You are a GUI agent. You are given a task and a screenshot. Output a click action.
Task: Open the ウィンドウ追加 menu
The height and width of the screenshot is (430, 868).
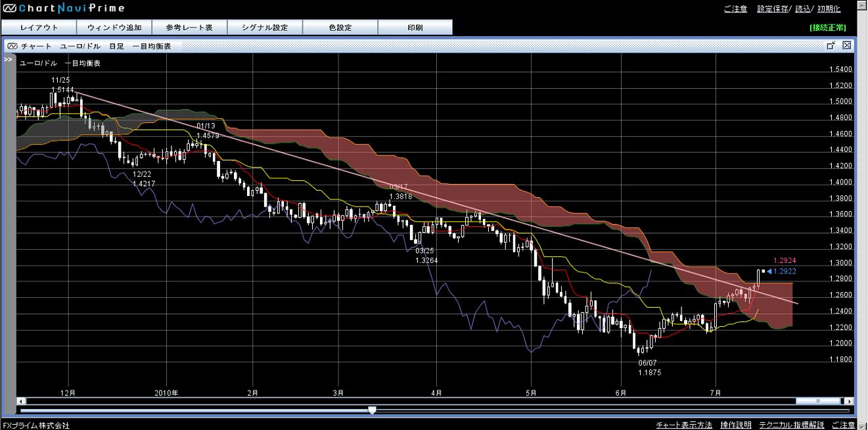(x=114, y=28)
